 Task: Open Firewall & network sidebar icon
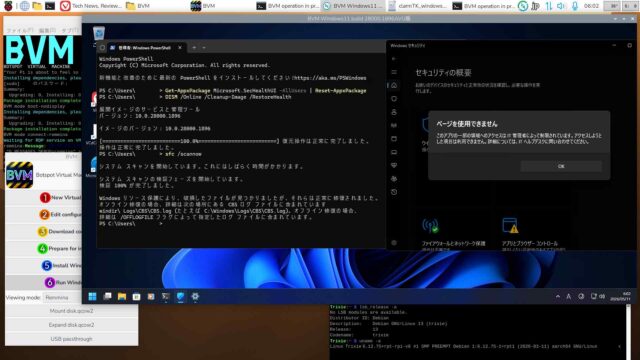pyautogui.click(x=394, y=125)
